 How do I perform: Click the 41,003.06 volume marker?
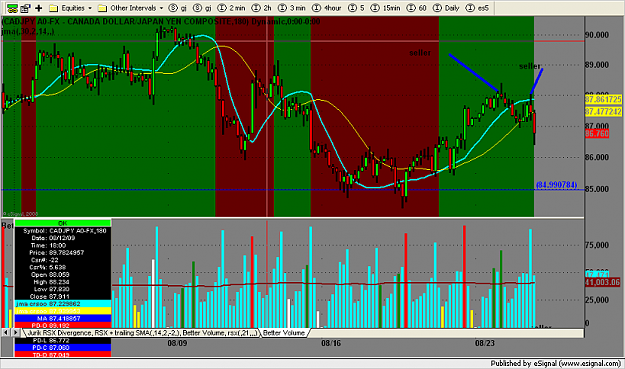pos(603,282)
